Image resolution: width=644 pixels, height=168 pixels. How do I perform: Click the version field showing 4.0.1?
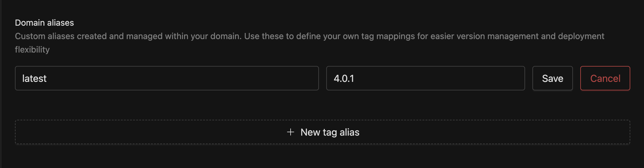click(x=425, y=79)
